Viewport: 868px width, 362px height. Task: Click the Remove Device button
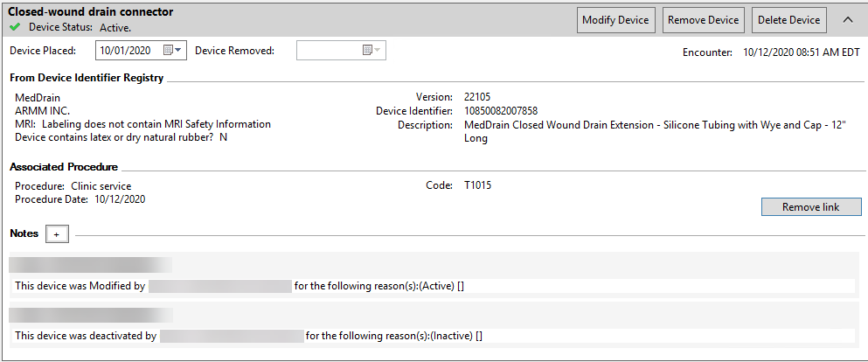(x=703, y=20)
